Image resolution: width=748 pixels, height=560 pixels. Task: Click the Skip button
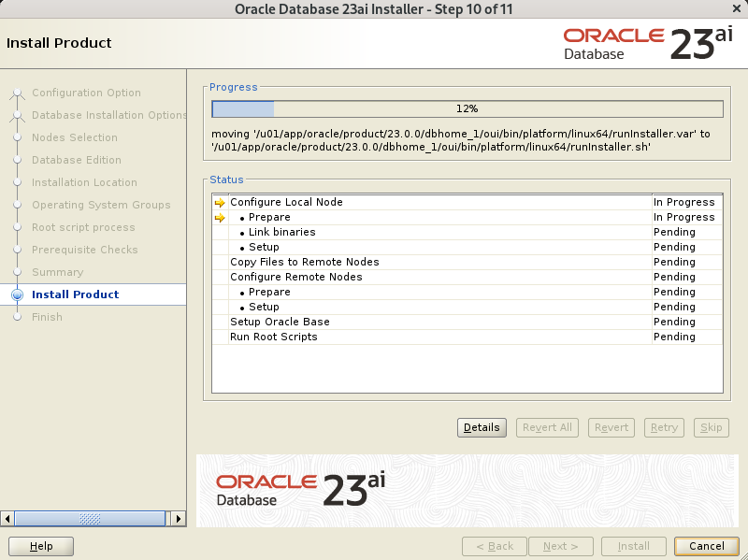pos(712,427)
